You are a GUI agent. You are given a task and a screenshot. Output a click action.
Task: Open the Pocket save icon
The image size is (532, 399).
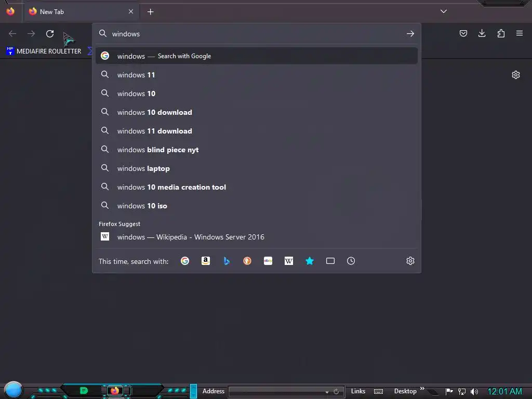[463, 33]
